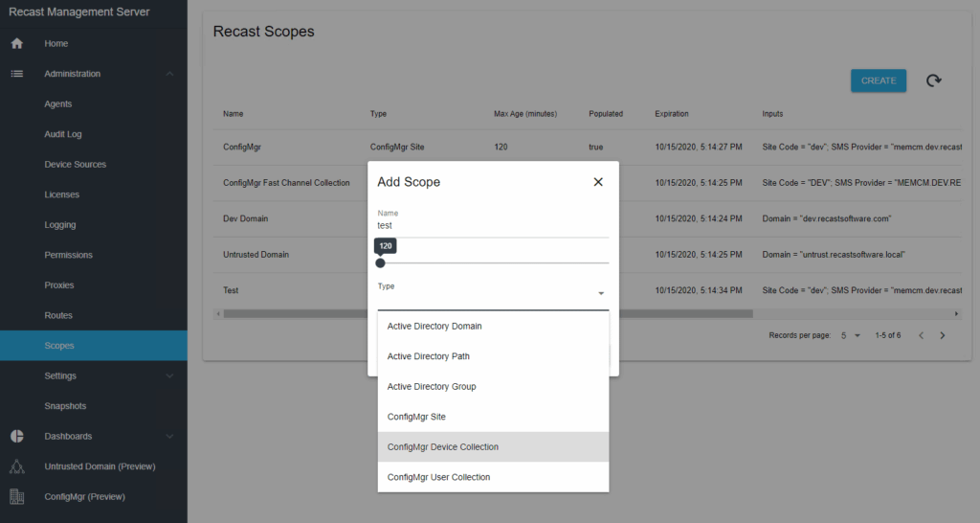Close the Add Scope dialog
Viewport: 980px width, 523px height.
point(598,182)
